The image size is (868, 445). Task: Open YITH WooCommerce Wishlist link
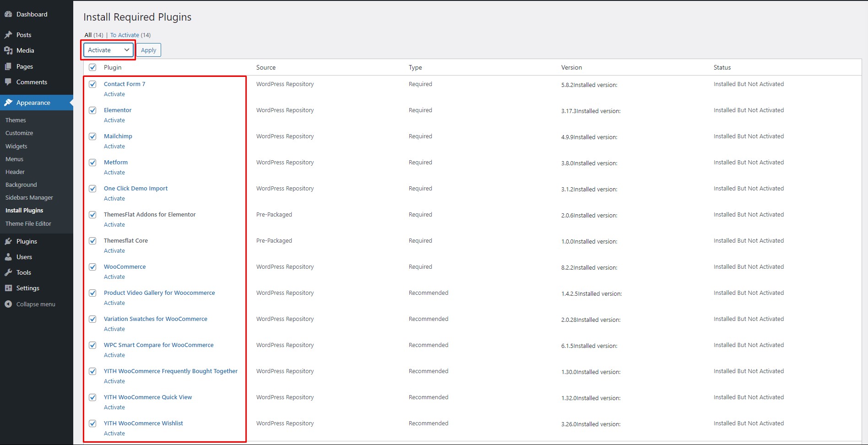point(143,423)
